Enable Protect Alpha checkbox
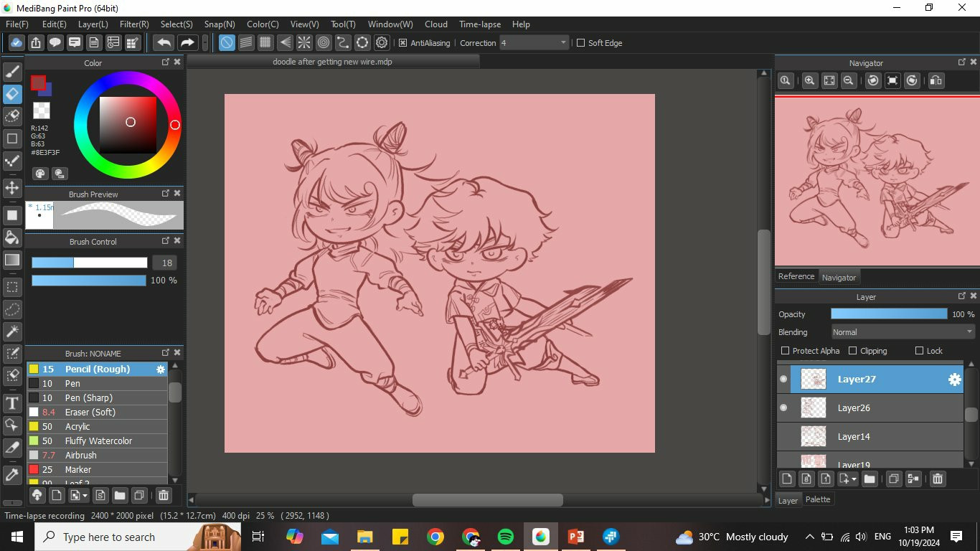The width and height of the screenshot is (980, 551). pos(785,351)
